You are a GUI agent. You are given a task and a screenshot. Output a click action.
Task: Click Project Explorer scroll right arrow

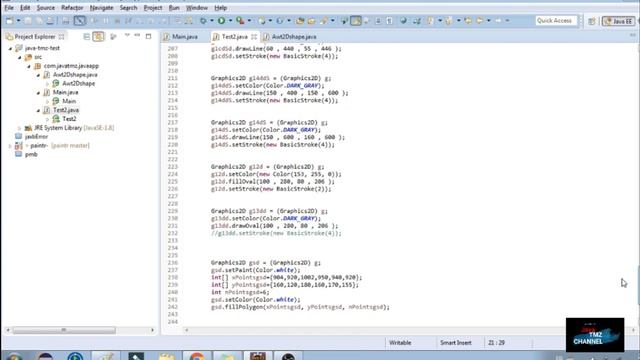[153, 330]
